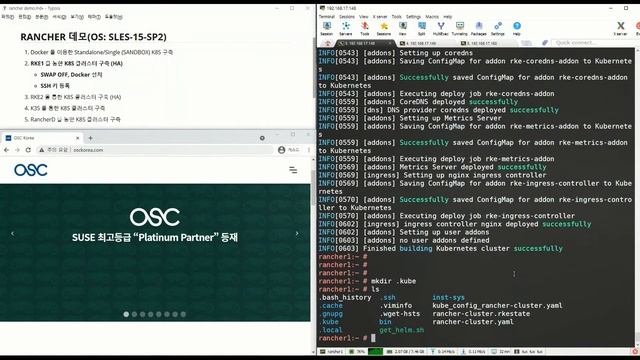
Task: Open the View menu in MobaXterm menu bar
Action: 364,17
